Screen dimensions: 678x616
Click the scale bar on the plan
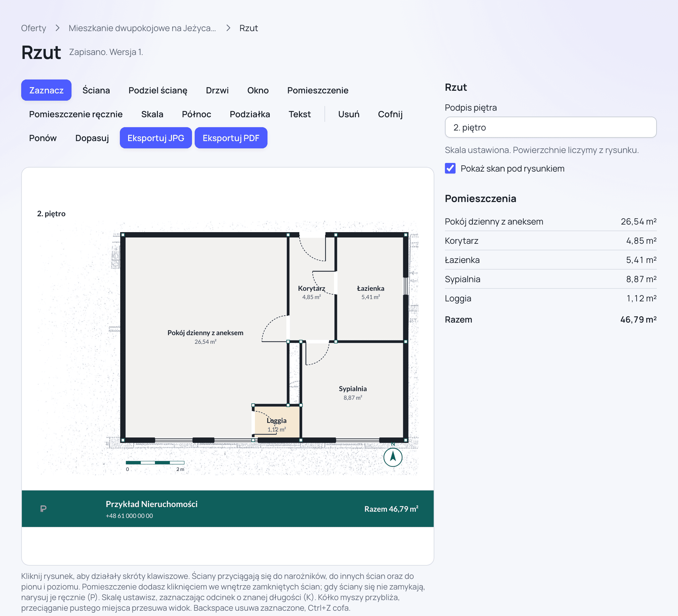point(155,463)
